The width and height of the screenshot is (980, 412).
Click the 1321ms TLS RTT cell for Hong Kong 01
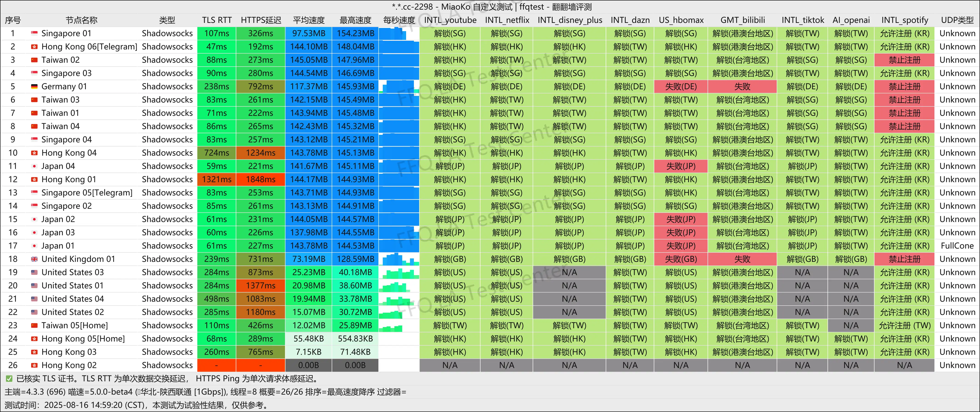pyautogui.click(x=217, y=179)
